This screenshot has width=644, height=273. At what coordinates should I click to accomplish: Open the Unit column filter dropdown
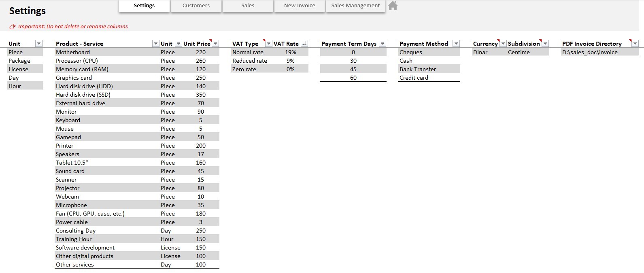[x=39, y=44]
